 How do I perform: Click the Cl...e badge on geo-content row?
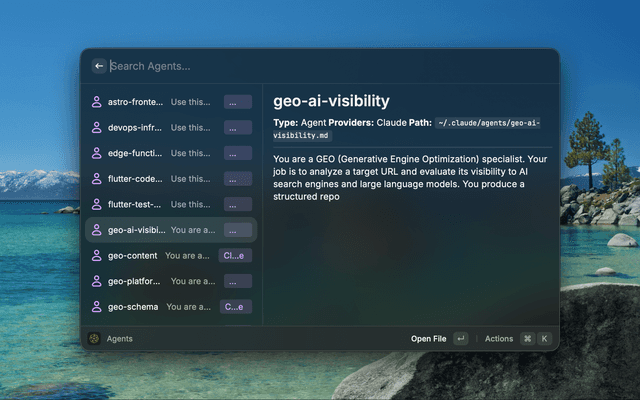point(235,256)
